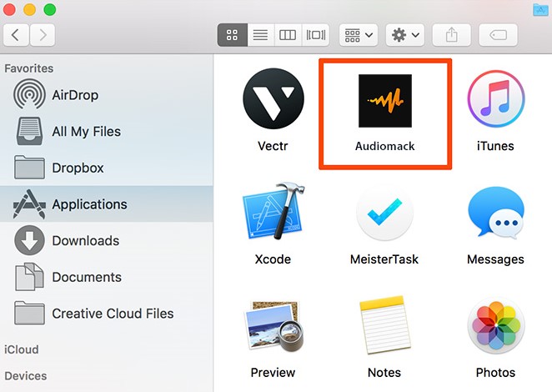Click the Devices section header
The image size is (552, 392).
25,376
